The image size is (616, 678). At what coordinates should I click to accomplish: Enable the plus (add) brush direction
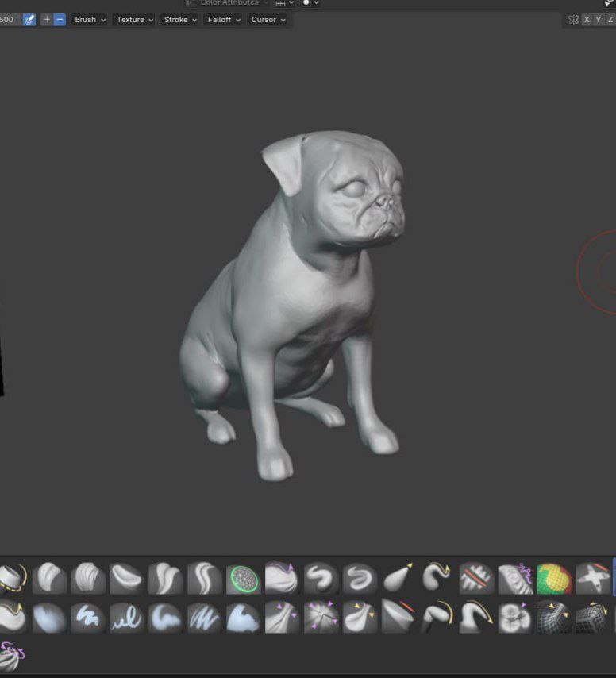[x=47, y=20]
